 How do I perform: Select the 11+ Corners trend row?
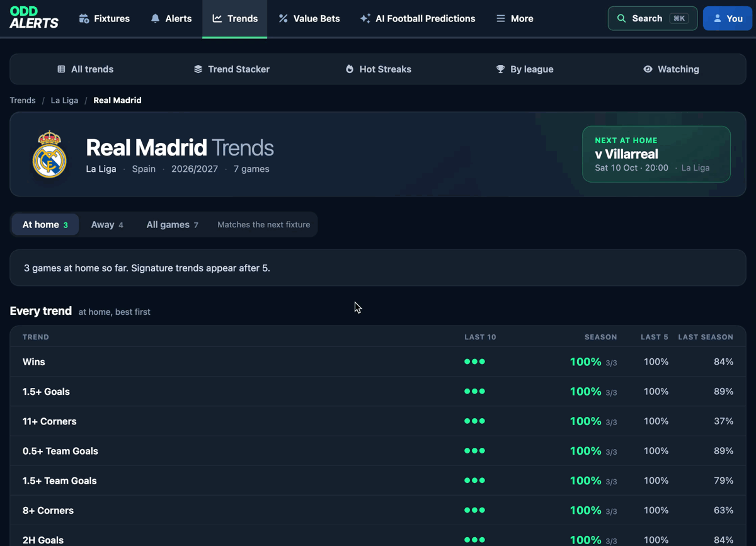pyautogui.click(x=378, y=421)
